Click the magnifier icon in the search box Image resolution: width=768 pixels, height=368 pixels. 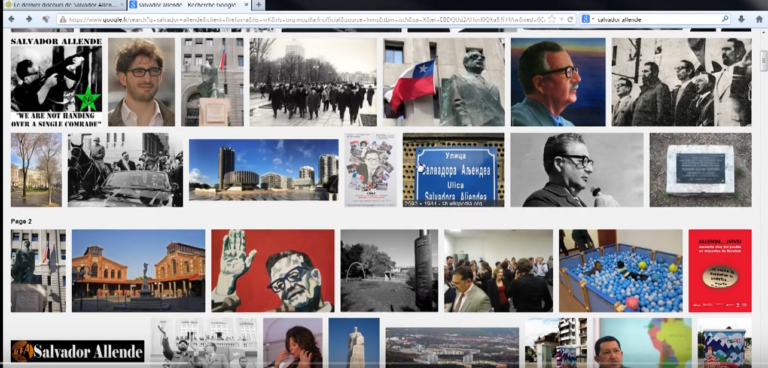click(725, 19)
